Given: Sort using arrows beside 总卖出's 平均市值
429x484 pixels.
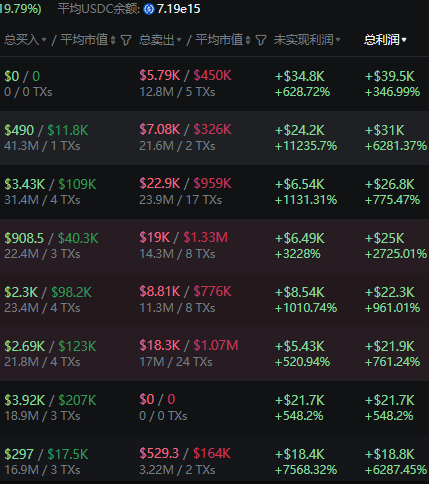Looking at the screenshot, I should click(x=248, y=40).
